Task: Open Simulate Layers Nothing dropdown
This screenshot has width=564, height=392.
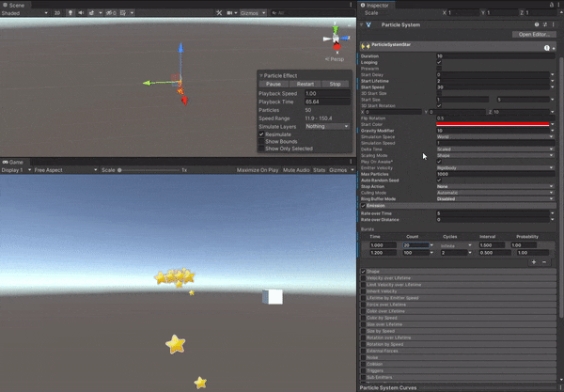Action: [327, 126]
